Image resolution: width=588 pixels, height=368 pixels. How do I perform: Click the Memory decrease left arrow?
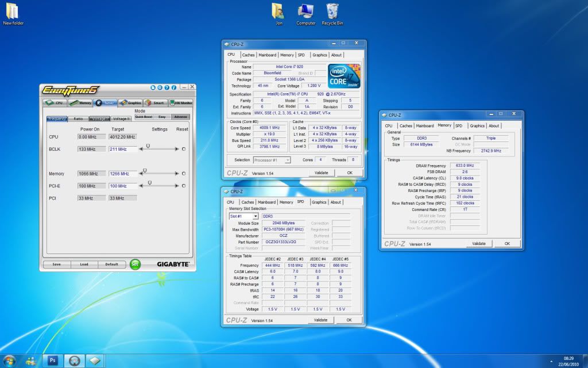coord(141,174)
